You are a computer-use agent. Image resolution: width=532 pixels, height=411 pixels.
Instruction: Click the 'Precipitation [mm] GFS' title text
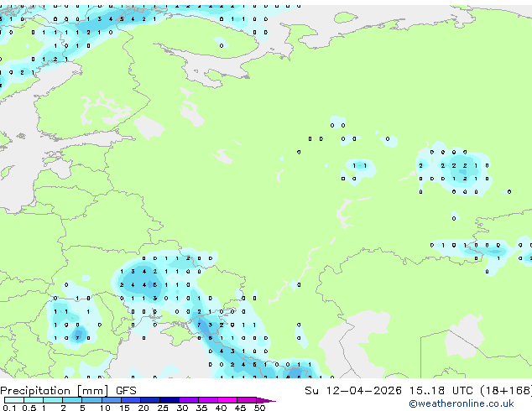[x=68, y=391]
